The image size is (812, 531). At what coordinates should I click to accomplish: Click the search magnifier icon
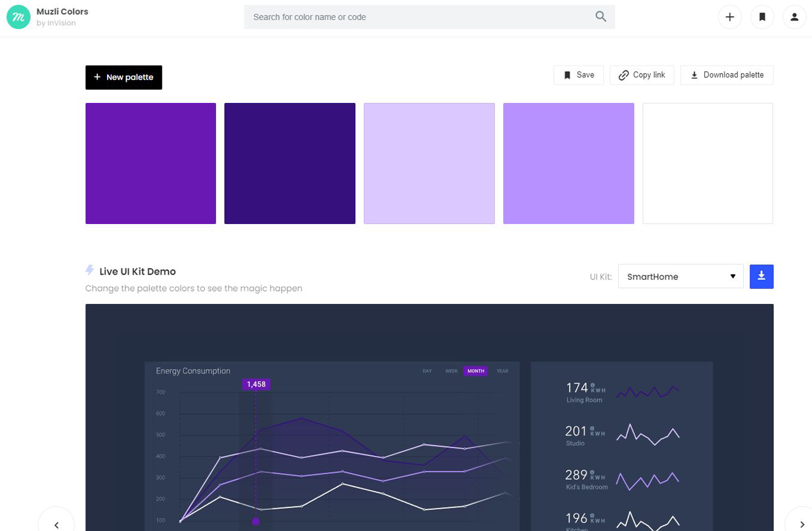(x=600, y=17)
